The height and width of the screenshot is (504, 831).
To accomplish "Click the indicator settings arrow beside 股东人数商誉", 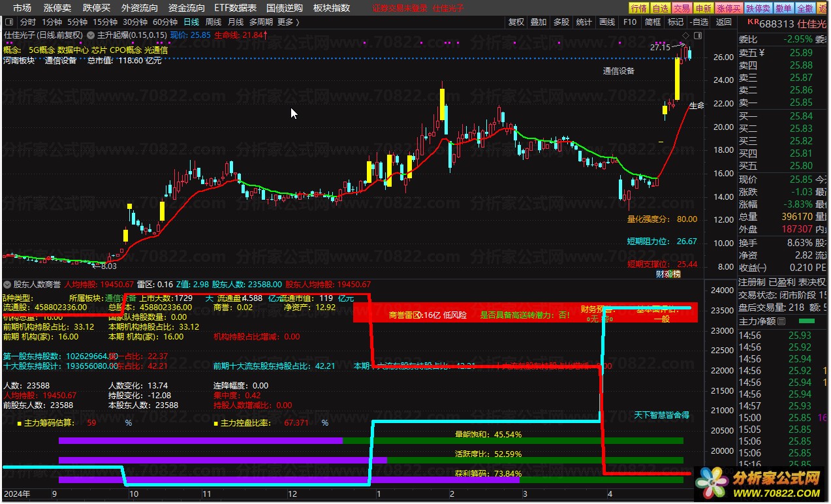I will click(x=8, y=285).
